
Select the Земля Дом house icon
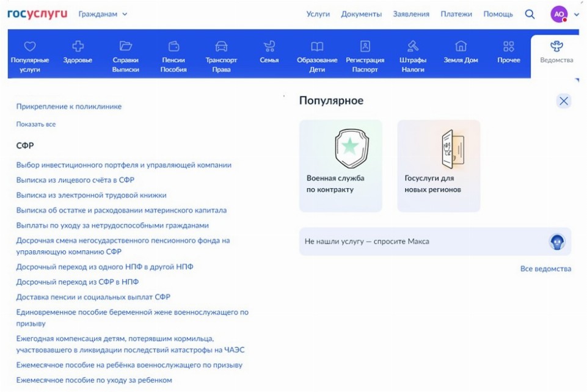(x=461, y=46)
